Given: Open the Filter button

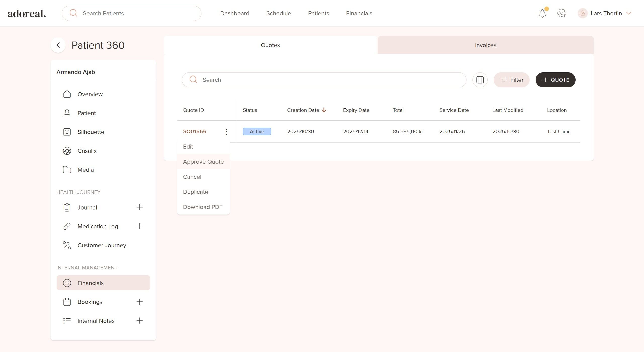Looking at the screenshot, I should click(511, 80).
